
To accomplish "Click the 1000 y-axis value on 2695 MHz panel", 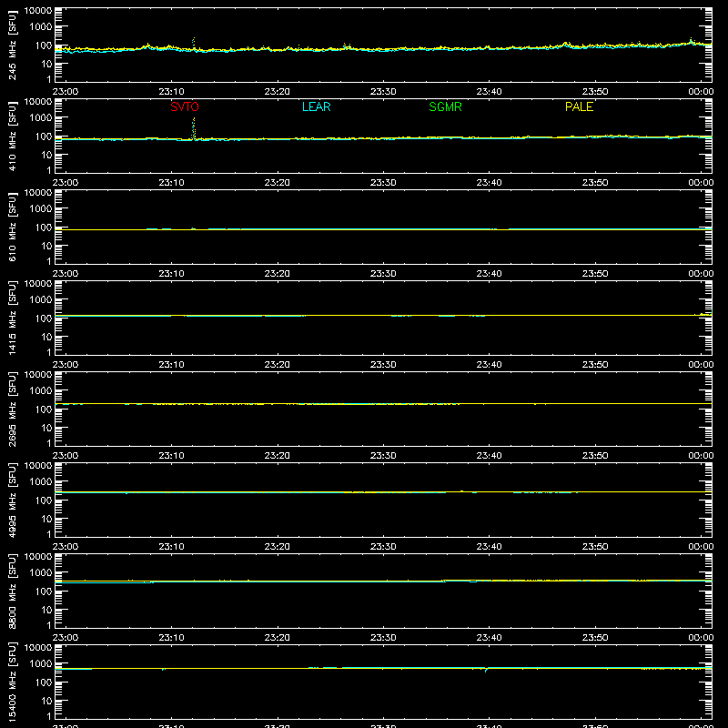I will click(x=40, y=391).
